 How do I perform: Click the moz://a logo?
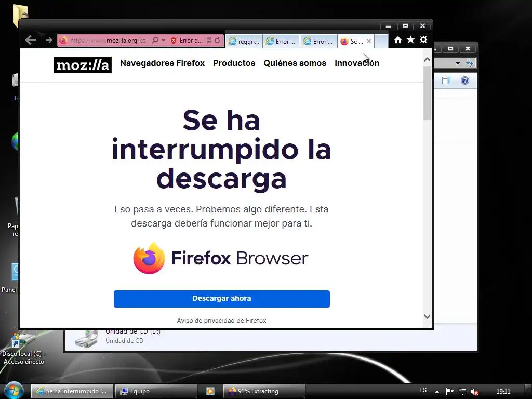point(83,65)
